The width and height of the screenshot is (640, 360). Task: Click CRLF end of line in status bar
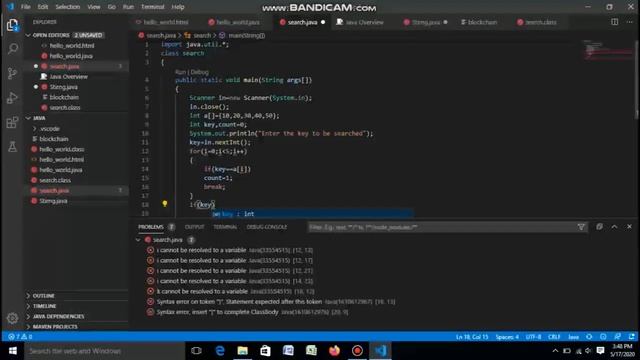coord(554,337)
